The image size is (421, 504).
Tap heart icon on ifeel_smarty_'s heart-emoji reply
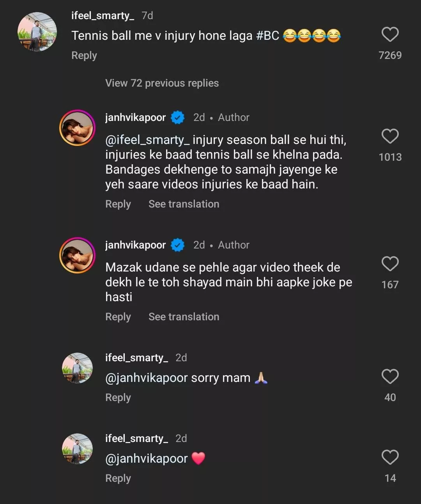click(x=390, y=458)
